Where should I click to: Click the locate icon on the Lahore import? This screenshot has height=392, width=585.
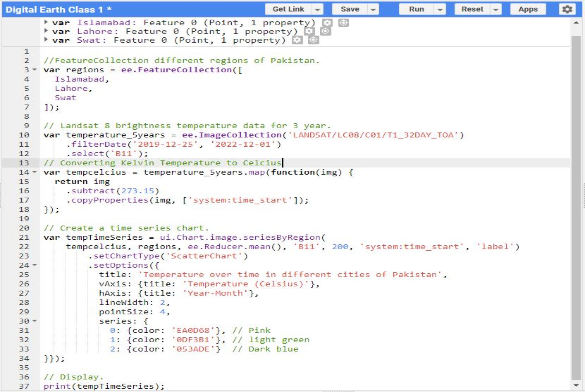coord(326,31)
